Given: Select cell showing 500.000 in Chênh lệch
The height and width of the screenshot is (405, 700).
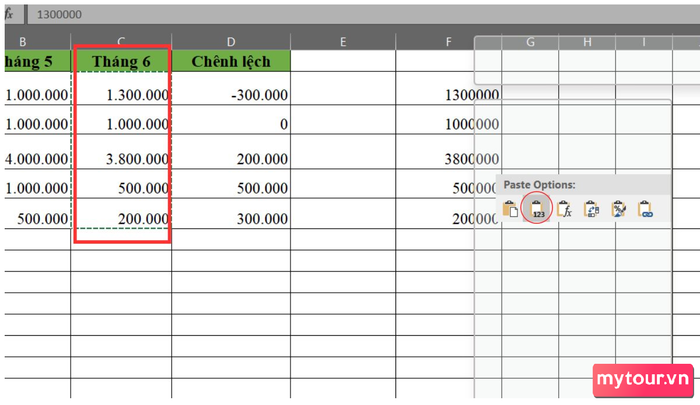Looking at the screenshot, I should (x=231, y=184).
